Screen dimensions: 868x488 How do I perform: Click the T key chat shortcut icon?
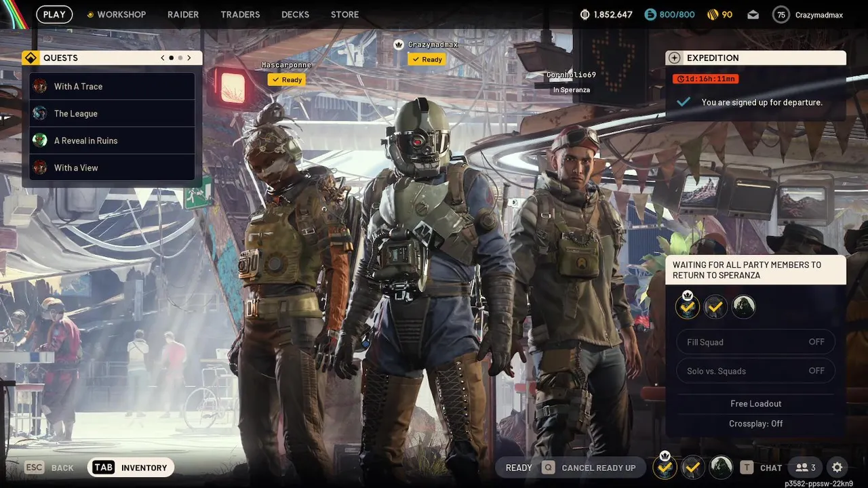click(747, 468)
